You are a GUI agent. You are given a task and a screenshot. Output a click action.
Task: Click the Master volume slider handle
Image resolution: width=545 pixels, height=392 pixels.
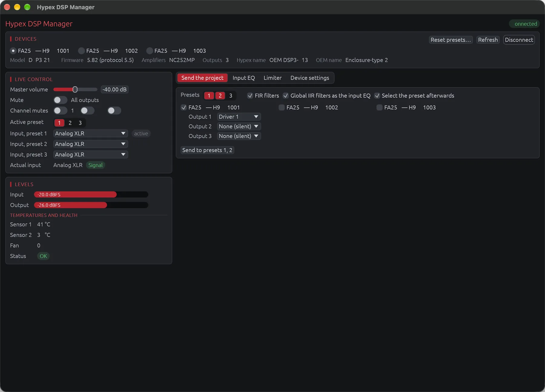pos(75,89)
